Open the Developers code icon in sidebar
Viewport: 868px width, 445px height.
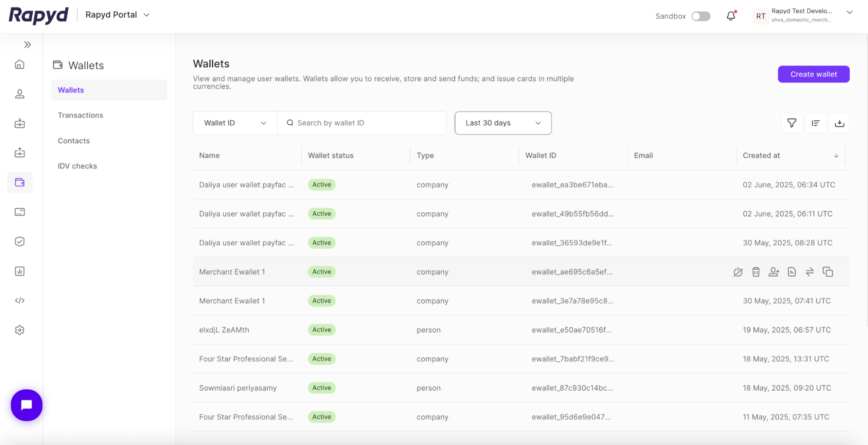coord(20,300)
